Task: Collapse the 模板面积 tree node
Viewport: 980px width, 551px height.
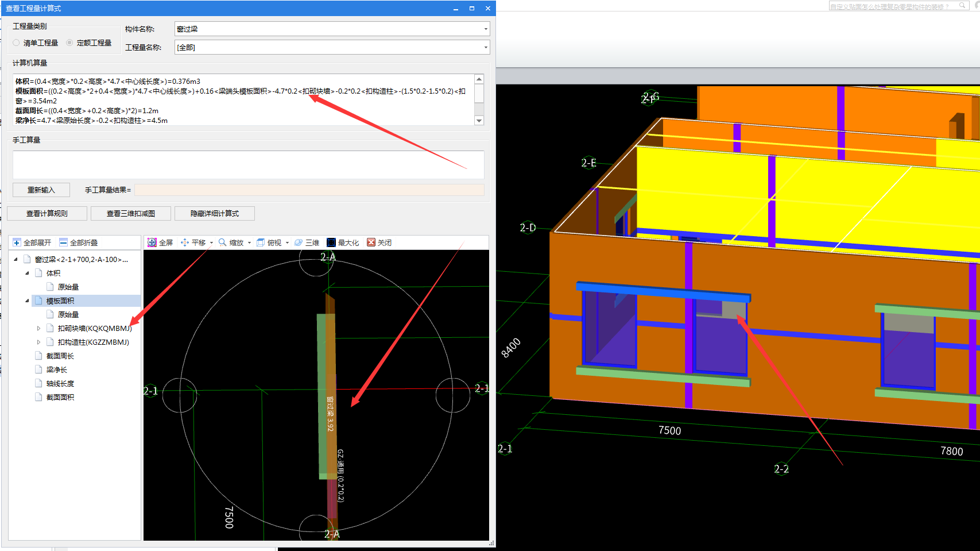Action: click(x=27, y=301)
